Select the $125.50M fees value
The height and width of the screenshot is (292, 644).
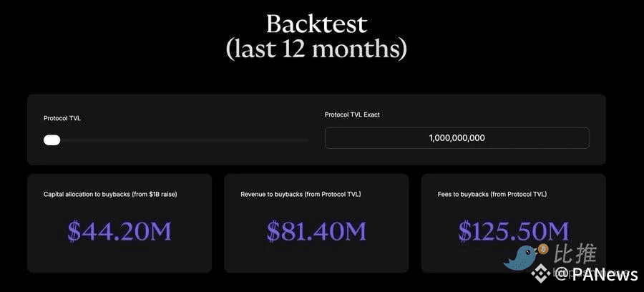(x=513, y=230)
